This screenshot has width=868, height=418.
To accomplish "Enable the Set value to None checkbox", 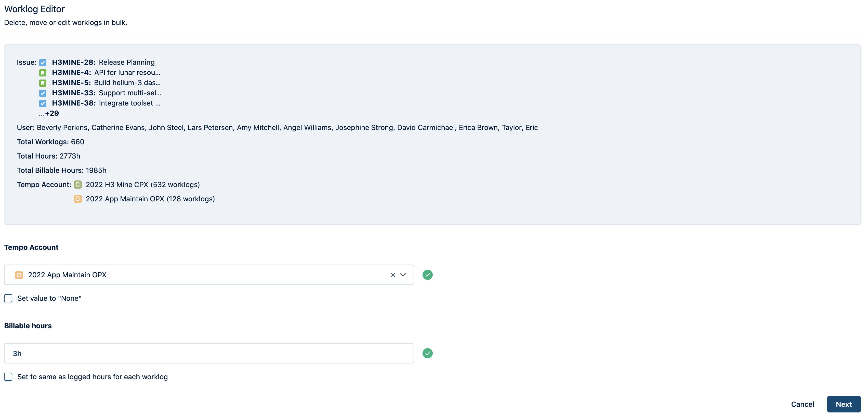I will click(8, 298).
